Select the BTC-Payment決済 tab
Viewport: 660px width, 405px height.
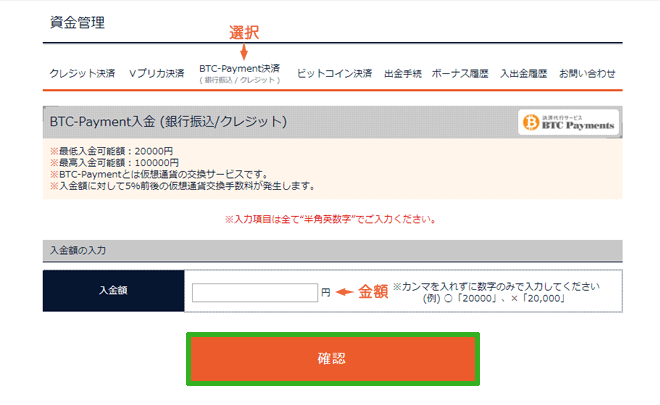(240, 73)
